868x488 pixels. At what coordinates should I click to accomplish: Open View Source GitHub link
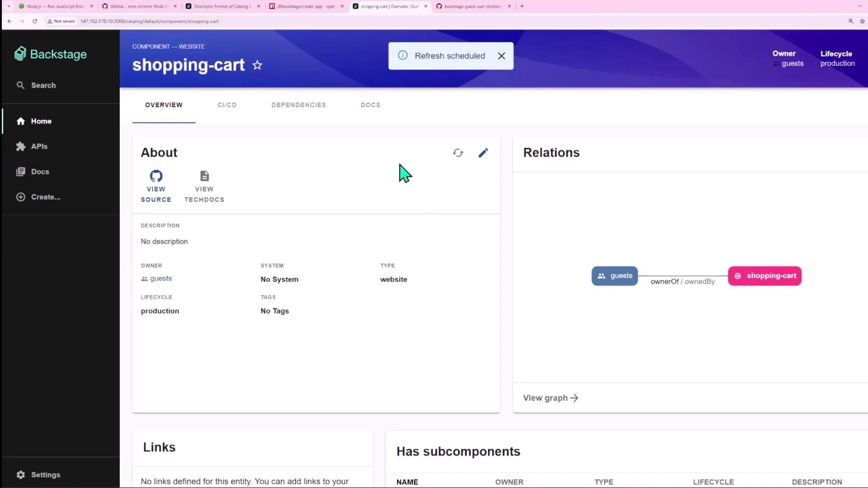pos(156,187)
